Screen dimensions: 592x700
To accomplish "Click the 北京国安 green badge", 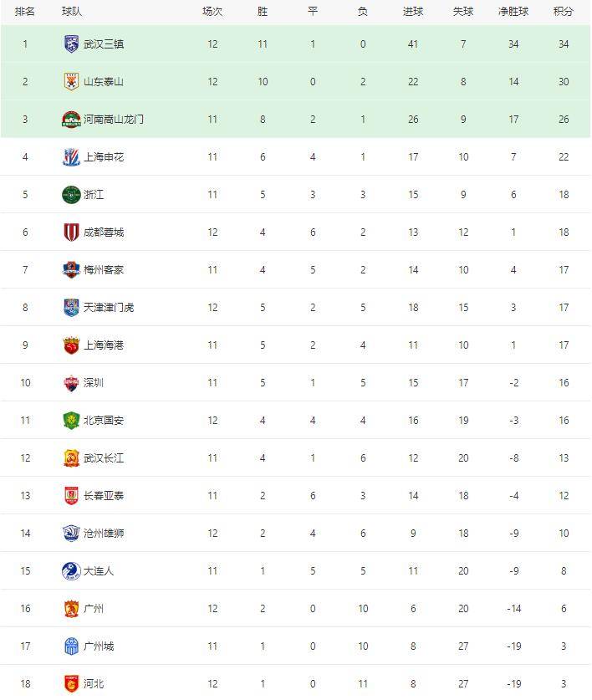I will tap(71, 421).
